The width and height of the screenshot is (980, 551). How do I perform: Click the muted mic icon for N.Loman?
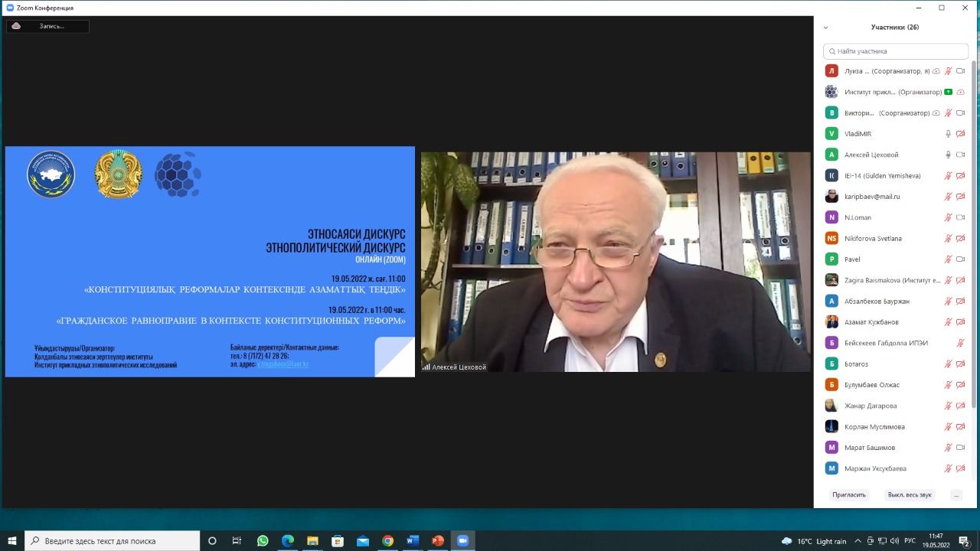[x=948, y=217]
